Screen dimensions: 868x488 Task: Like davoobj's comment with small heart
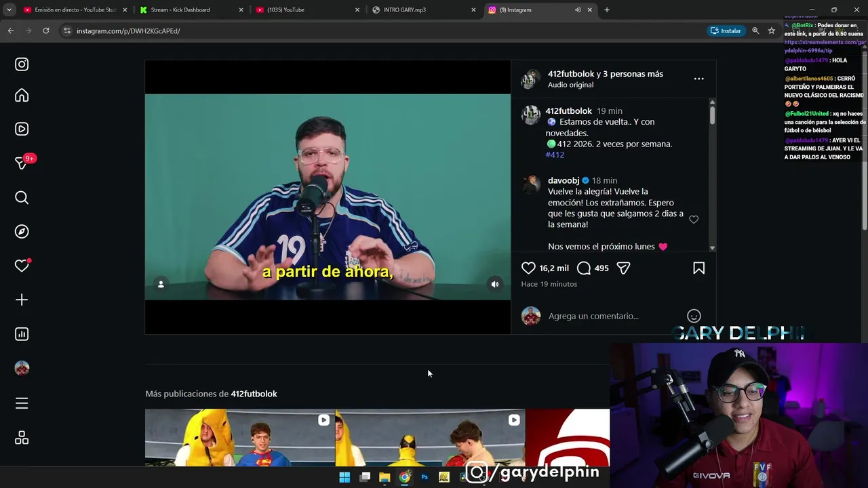(x=694, y=220)
